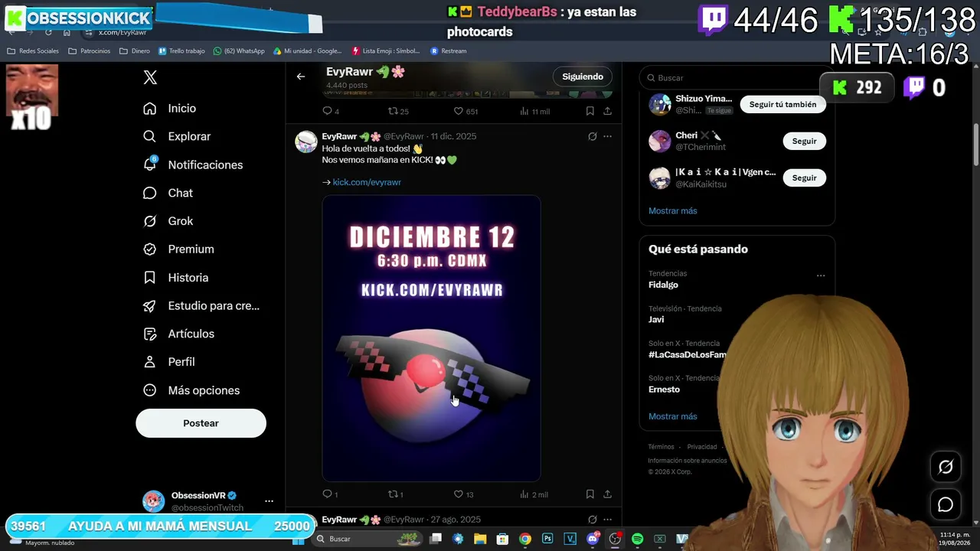The image size is (980, 551).
Task: Open more options on the 27 ago. 2025 post
Action: point(607,520)
